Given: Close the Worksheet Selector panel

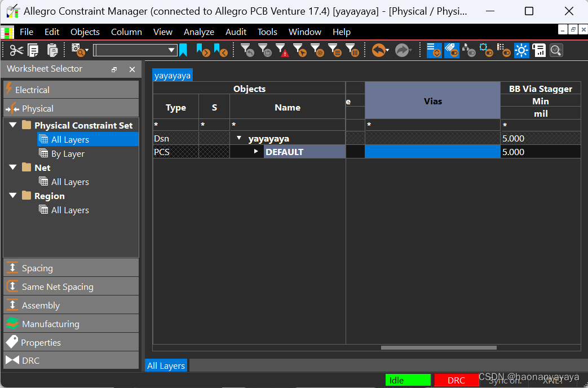Looking at the screenshot, I should pyautogui.click(x=132, y=69).
